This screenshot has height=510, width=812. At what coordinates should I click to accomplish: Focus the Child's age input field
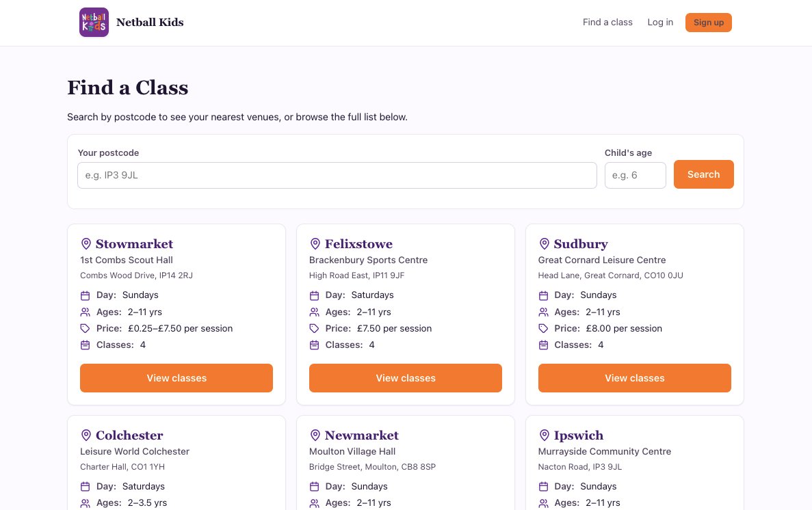coord(636,175)
